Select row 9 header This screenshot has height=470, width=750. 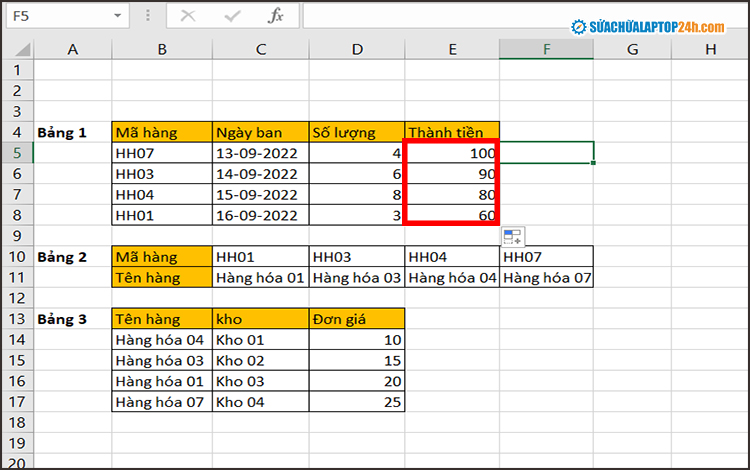[x=17, y=236]
